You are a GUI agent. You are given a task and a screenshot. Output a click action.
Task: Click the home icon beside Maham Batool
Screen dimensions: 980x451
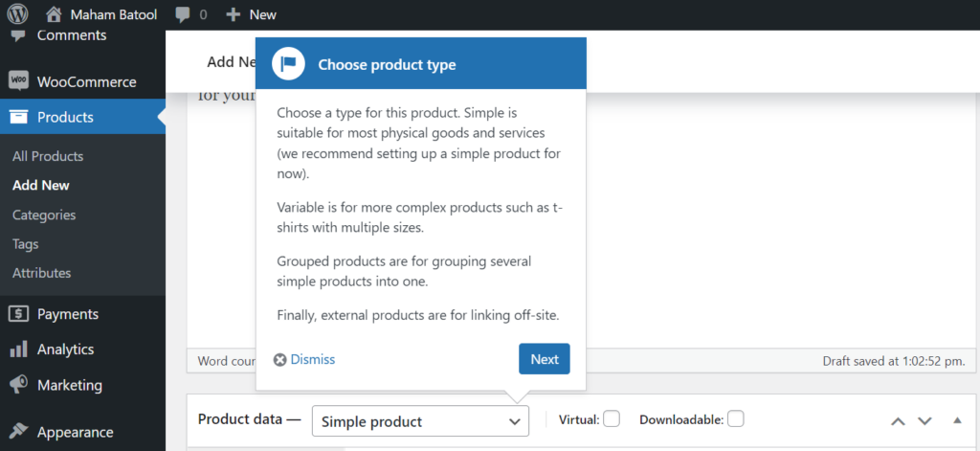point(55,14)
